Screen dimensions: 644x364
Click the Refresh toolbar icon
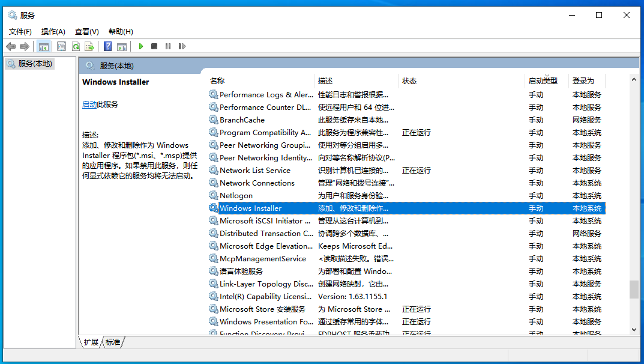pyautogui.click(x=76, y=46)
